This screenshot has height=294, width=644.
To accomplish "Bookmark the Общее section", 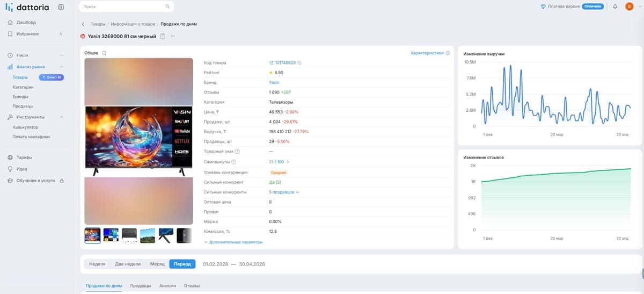I will point(104,53).
